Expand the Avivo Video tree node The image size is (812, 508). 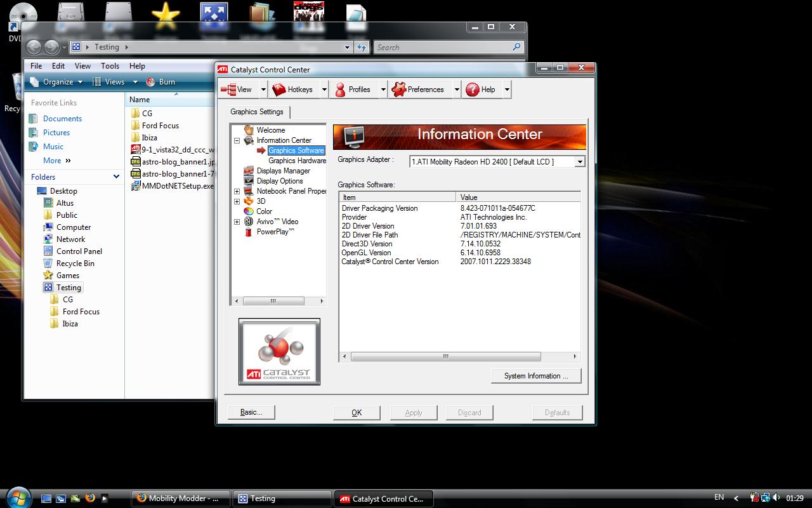(x=237, y=222)
